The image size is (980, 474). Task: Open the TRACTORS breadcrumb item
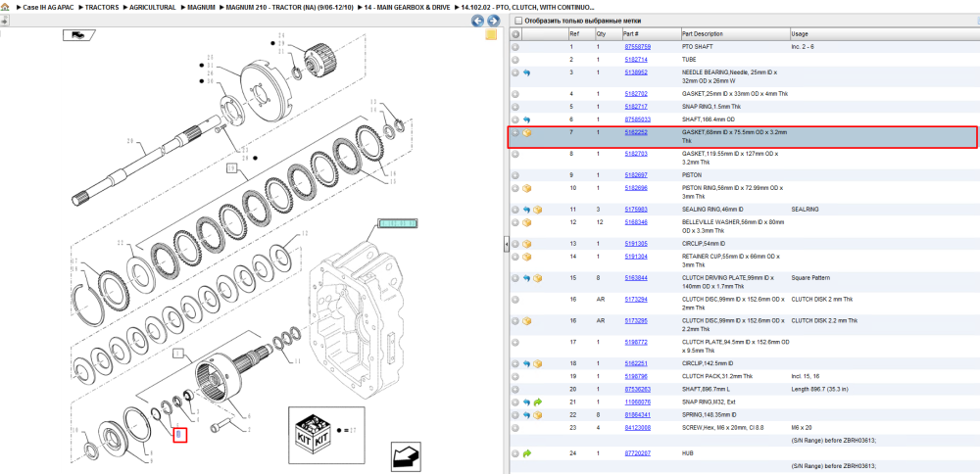click(x=102, y=7)
